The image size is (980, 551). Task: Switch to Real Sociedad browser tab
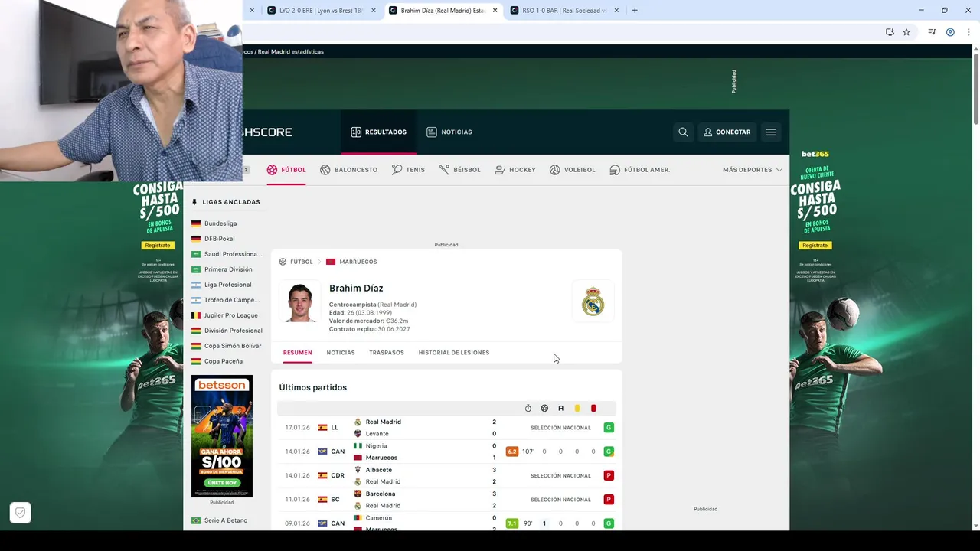tap(564, 11)
